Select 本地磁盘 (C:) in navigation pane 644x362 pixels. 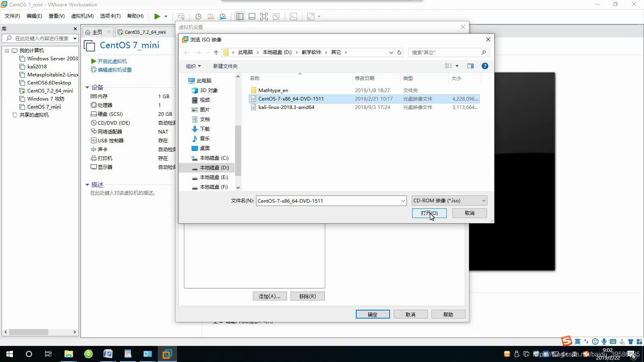(x=214, y=158)
